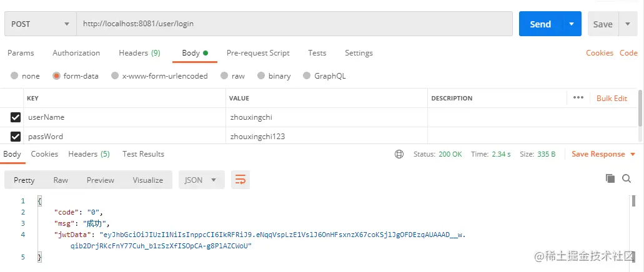This screenshot has width=644, height=272.
Task: Open the request Headers (9) tab
Action: click(x=139, y=53)
